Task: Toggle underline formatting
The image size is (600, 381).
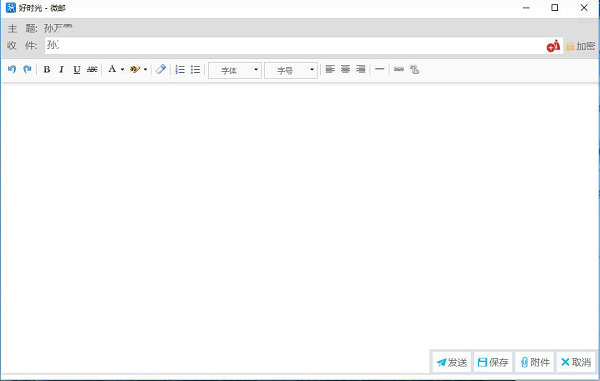Action: 77,70
